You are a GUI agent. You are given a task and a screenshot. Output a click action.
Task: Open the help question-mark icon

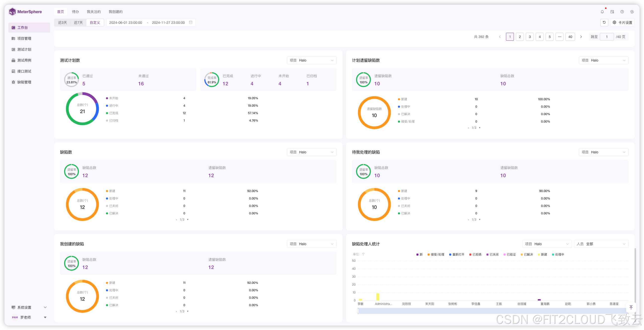(x=622, y=12)
